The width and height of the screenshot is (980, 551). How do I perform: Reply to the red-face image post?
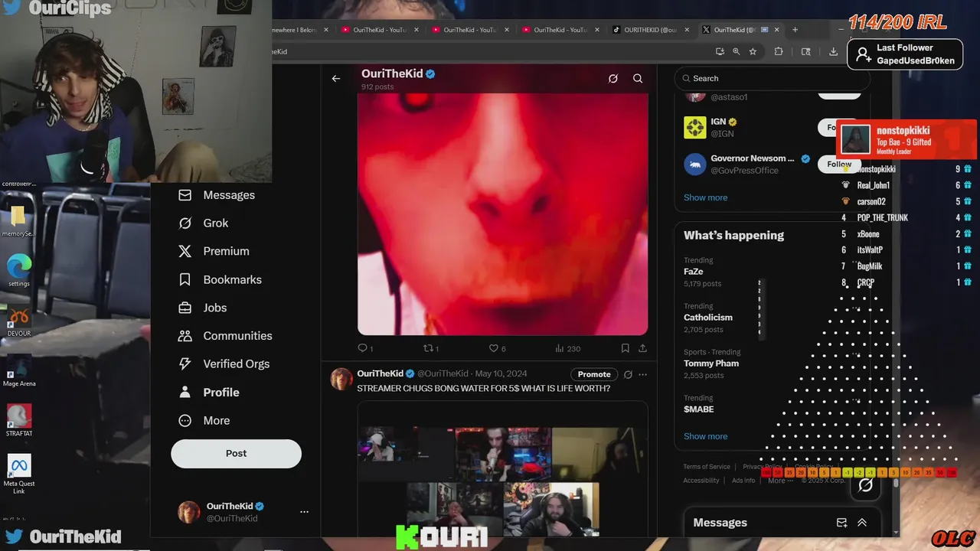[365, 348]
